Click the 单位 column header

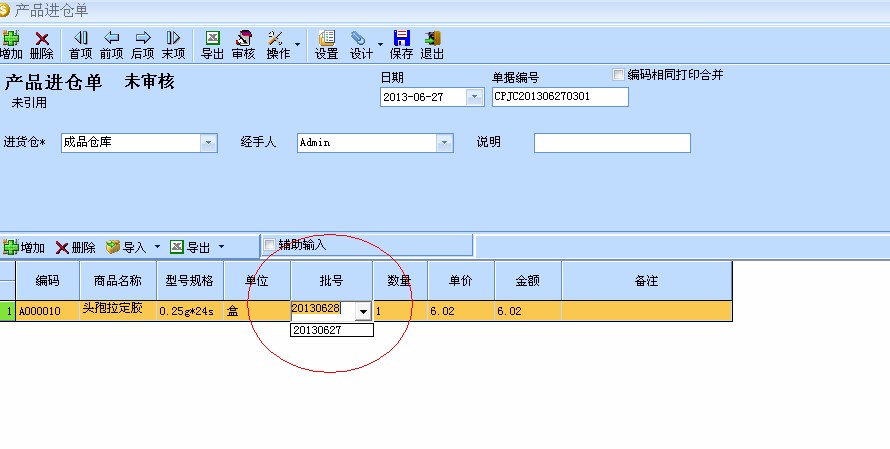[257, 280]
